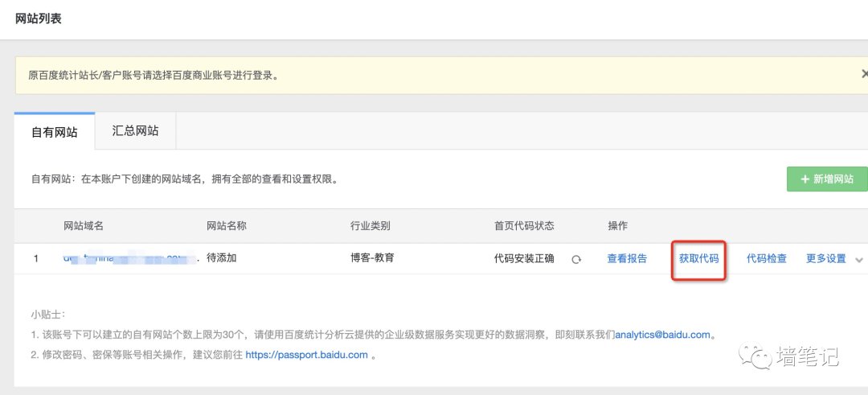Image resolution: width=868 pixels, height=395 pixels.
Task: Close the yellow login notice banner
Action: (x=864, y=74)
